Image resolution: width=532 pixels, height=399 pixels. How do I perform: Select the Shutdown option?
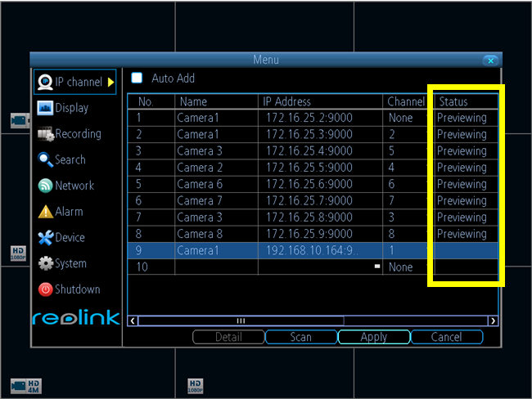(70, 289)
